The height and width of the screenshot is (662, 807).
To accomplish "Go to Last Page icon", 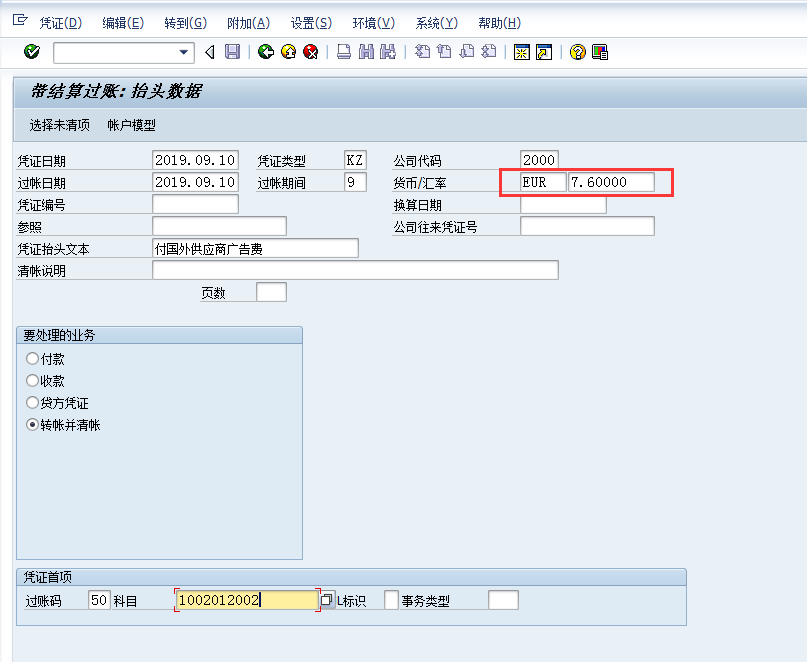I will coord(489,52).
